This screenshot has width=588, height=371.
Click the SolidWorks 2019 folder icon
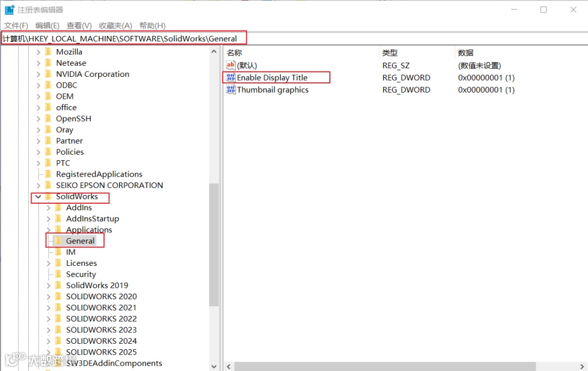[x=58, y=285]
